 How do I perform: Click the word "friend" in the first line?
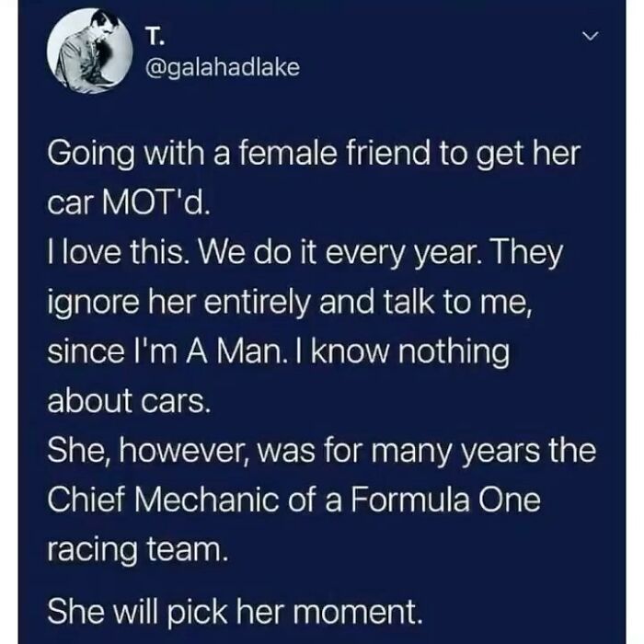coord(390,154)
